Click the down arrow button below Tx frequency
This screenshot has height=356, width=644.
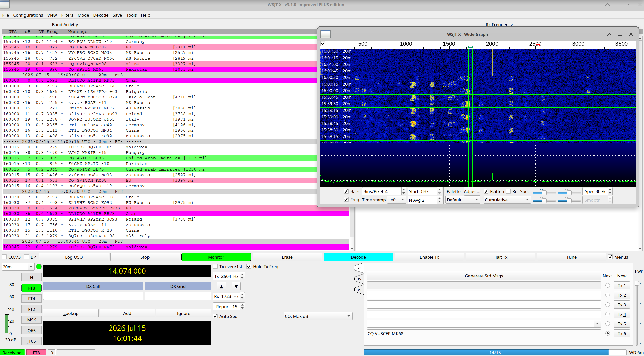(x=236, y=286)
